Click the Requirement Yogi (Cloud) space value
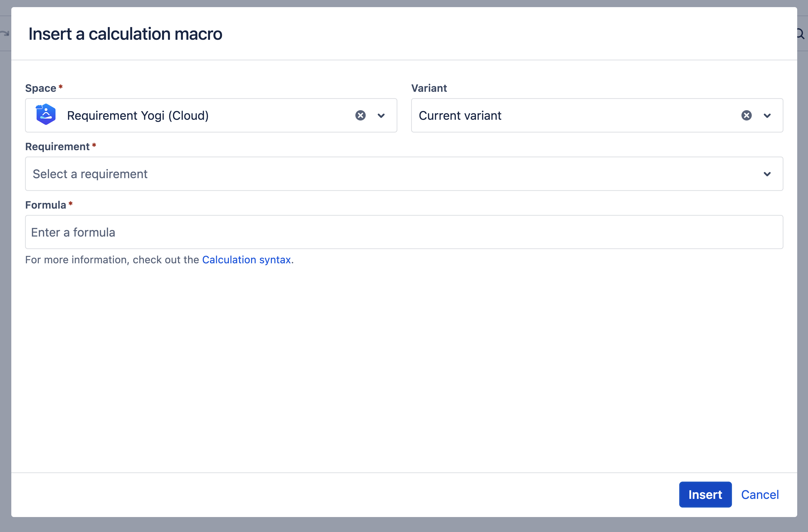Viewport: 808px width, 532px height. [x=138, y=116]
